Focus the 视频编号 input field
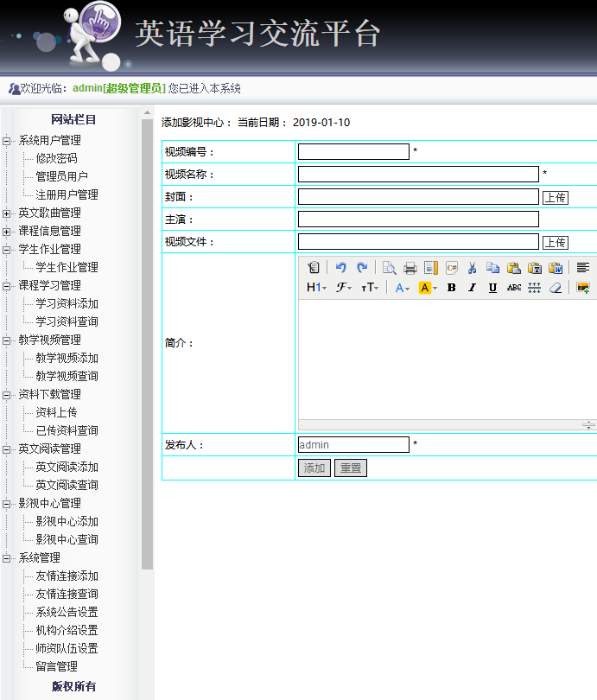Image resolution: width=597 pixels, height=700 pixels. click(353, 151)
